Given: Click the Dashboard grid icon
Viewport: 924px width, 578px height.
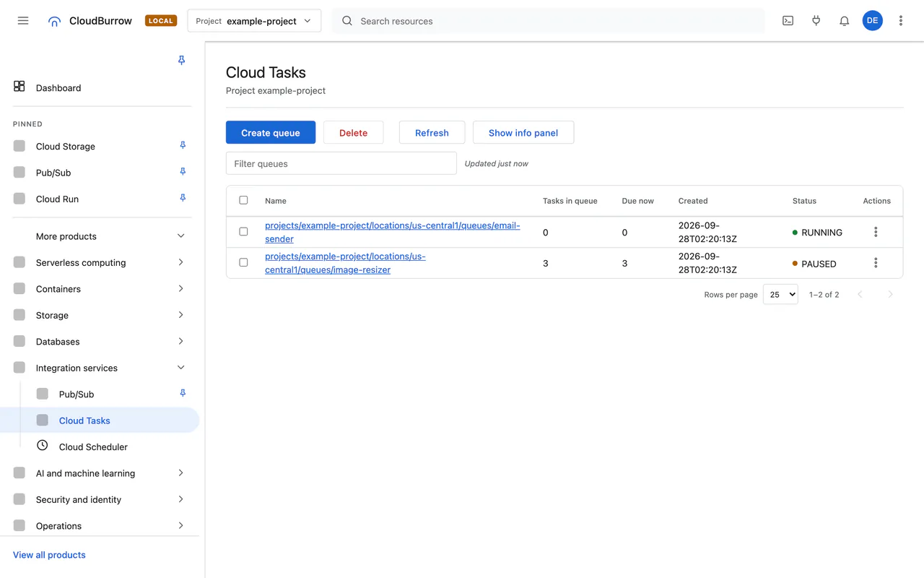Looking at the screenshot, I should (19, 87).
